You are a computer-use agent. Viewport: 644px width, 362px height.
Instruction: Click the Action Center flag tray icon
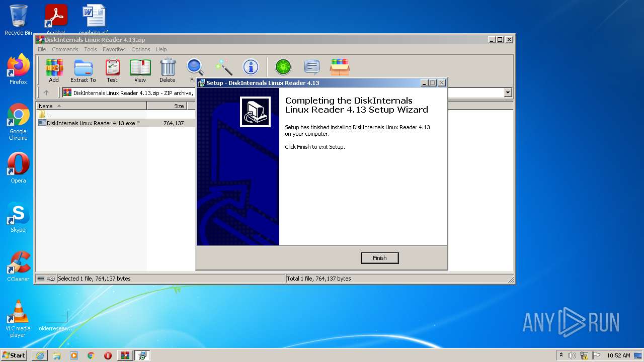pyautogui.click(x=596, y=355)
